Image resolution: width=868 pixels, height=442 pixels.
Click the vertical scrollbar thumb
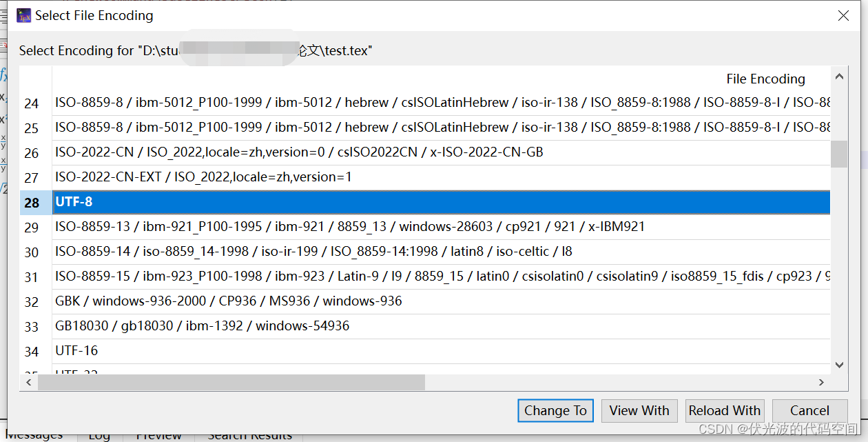coord(839,153)
